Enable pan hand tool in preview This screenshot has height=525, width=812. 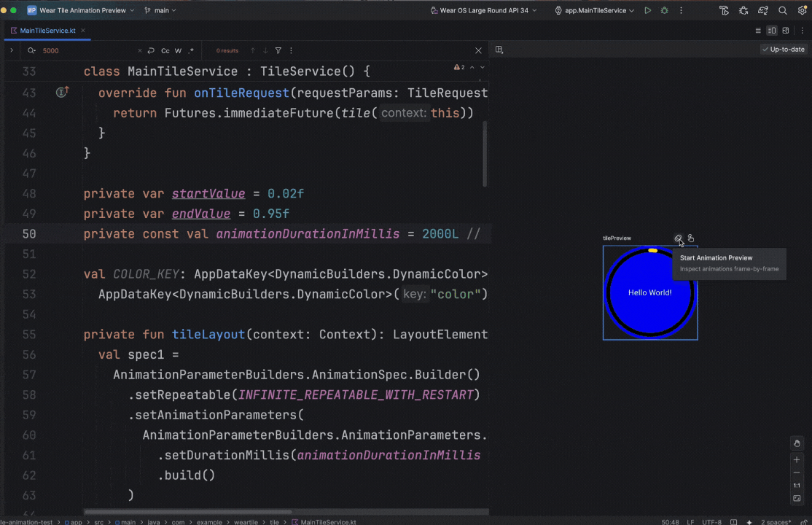click(797, 443)
